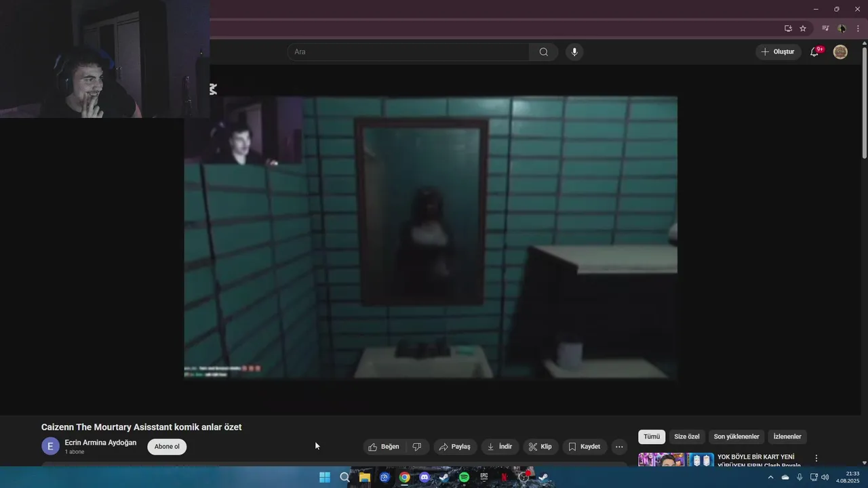Click the Oluştur create button
The width and height of the screenshot is (868, 488).
(x=778, y=52)
